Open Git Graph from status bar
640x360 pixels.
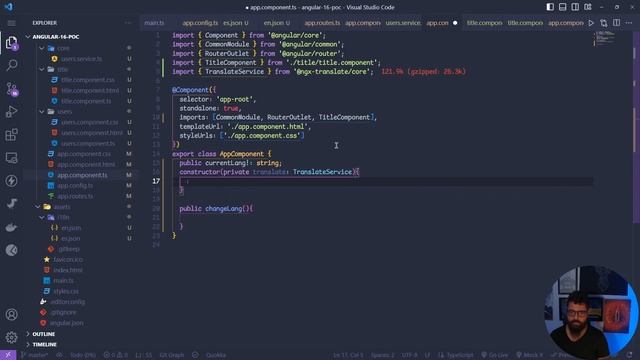point(171,355)
